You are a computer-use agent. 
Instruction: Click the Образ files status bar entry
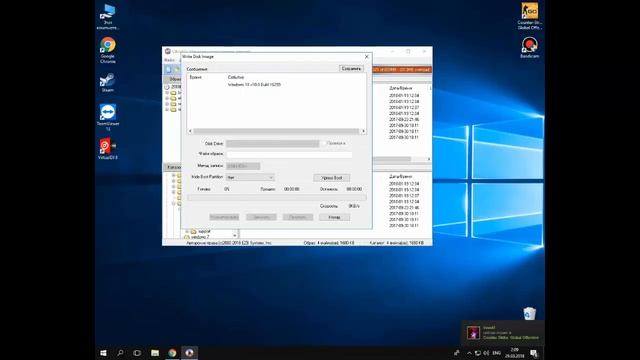329,243
